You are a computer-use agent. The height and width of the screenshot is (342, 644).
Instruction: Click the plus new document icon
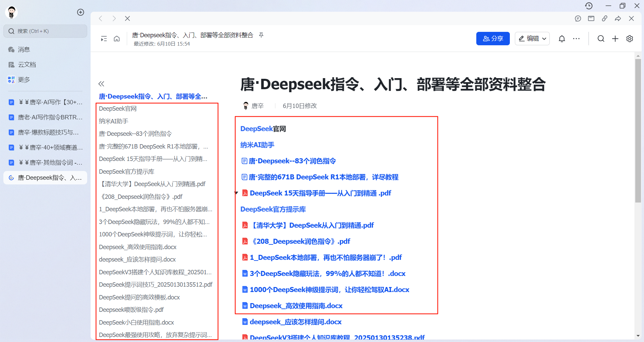[615, 39]
